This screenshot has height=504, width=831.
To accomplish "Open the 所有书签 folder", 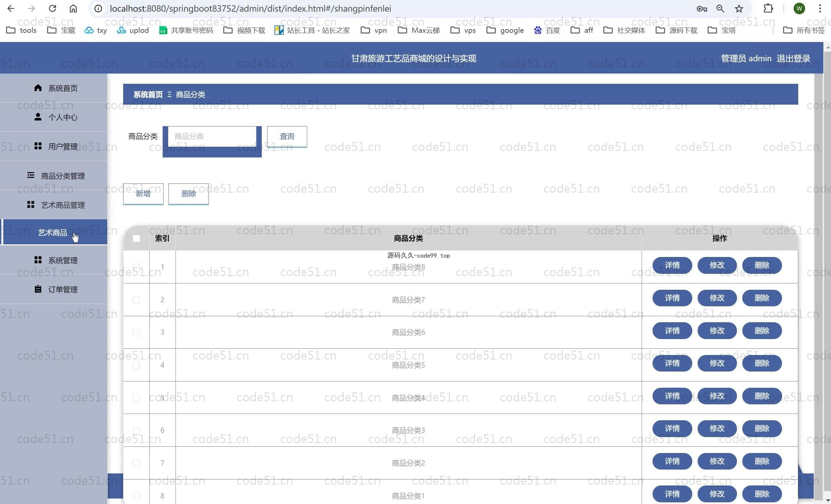I will 804,30.
